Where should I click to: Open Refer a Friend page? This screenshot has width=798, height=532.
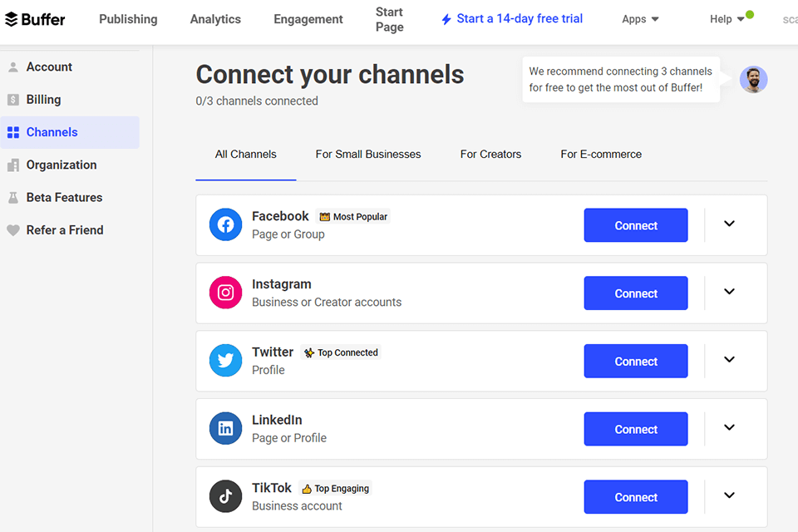(x=70, y=230)
